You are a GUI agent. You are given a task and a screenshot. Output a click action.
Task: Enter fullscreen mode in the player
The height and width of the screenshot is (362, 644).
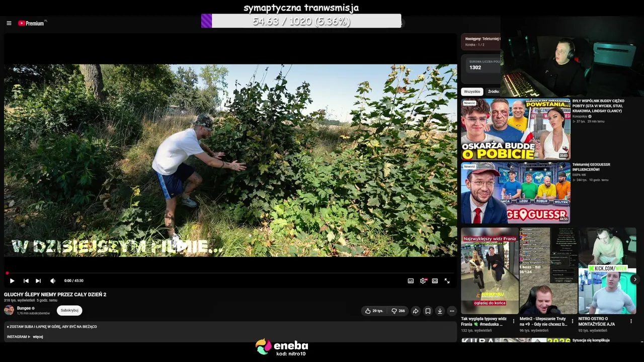click(447, 281)
